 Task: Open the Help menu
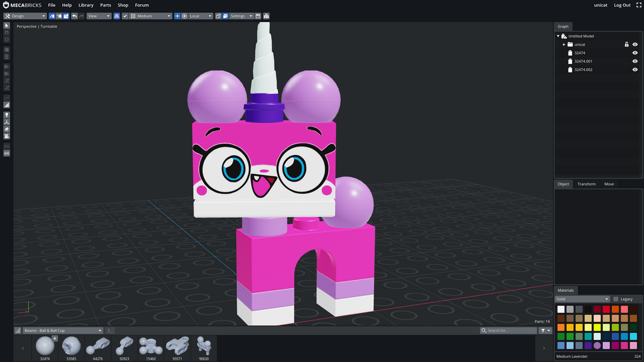coord(67,5)
